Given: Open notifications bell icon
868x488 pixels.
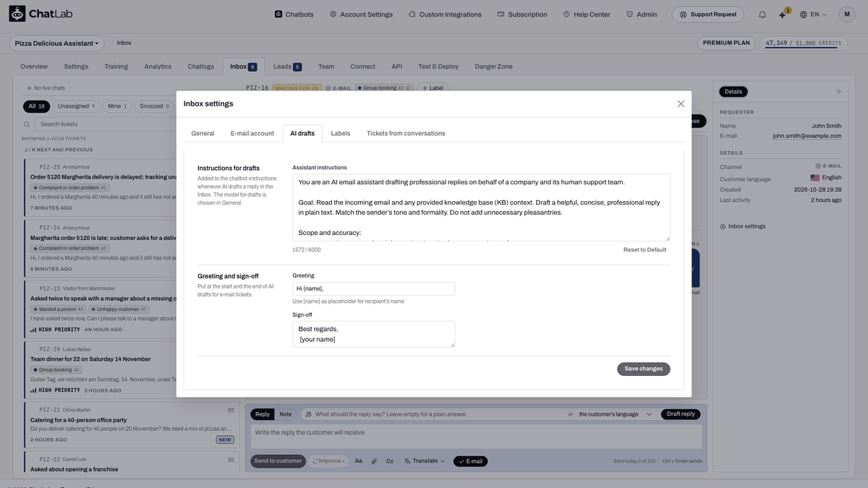Looking at the screenshot, I should 762,14.
